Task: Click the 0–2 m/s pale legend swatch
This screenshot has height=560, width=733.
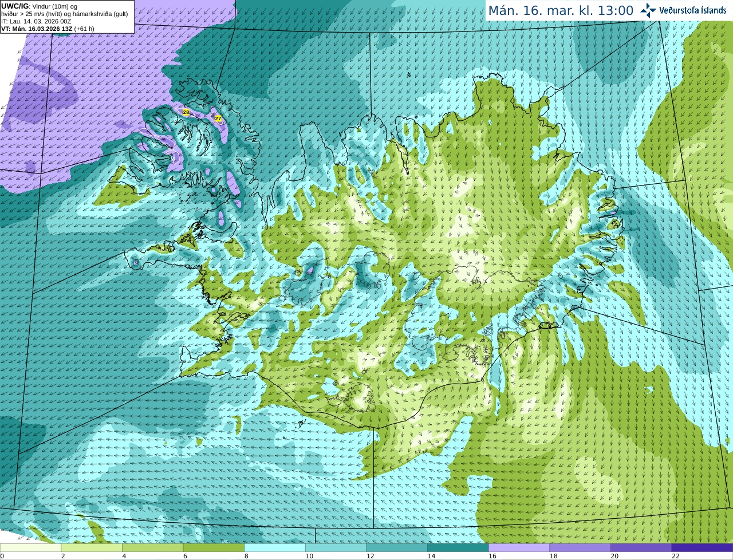Action: [x=30, y=547]
